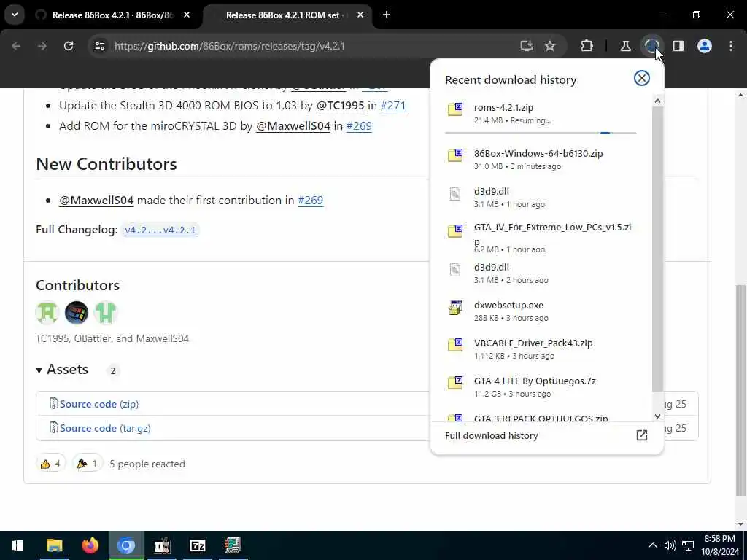Click download list scrollbar up arrow
The image size is (747, 560).
click(x=657, y=101)
